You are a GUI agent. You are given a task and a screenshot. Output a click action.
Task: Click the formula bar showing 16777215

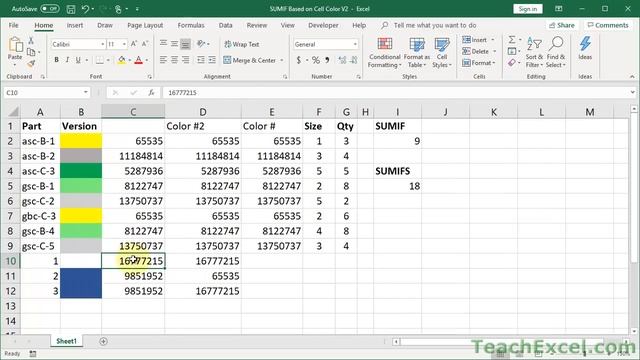396,93
